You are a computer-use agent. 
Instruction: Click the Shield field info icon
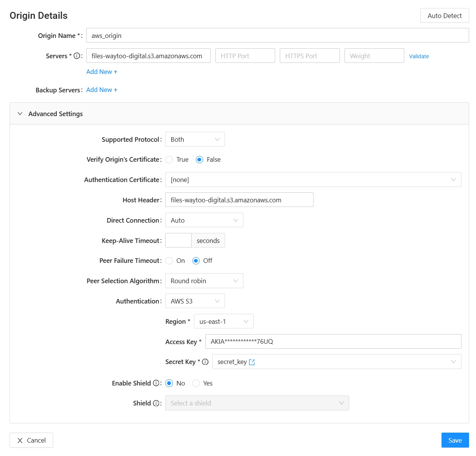[156, 403]
